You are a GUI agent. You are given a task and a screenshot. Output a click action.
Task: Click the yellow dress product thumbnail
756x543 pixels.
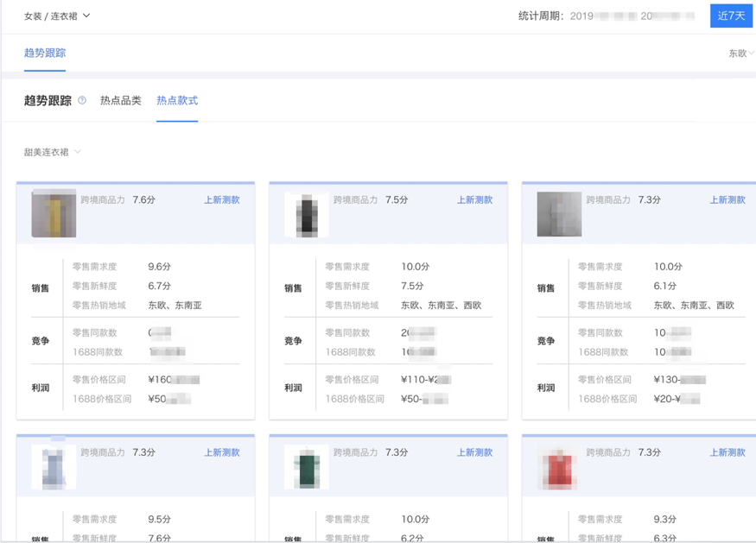(x=54, y=212)
